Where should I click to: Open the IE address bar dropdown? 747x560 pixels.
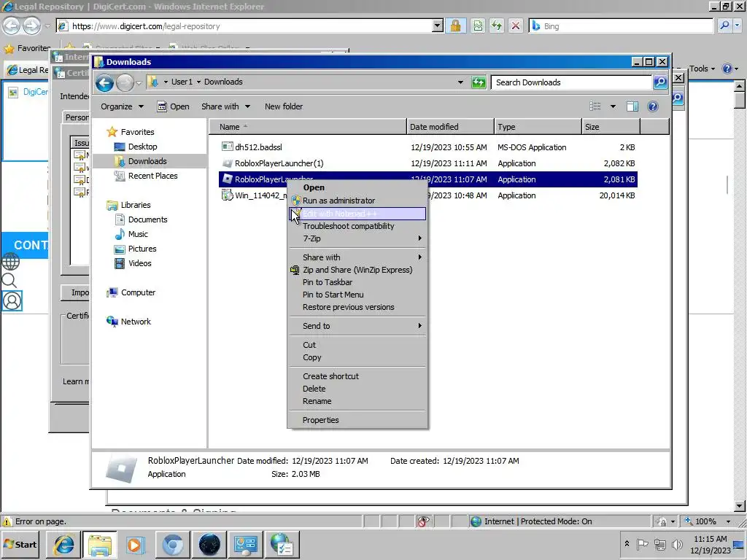pos(438,26)
